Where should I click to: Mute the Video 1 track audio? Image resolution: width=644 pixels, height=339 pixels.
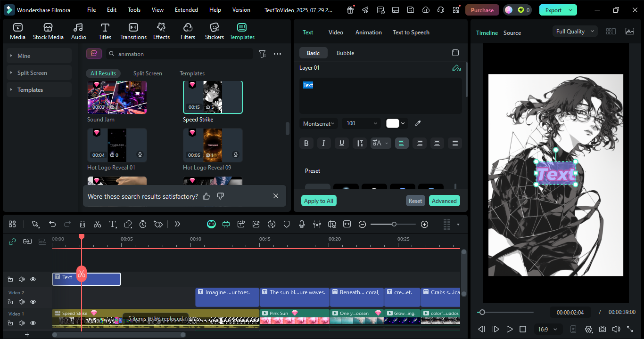(x=22, y=323)
